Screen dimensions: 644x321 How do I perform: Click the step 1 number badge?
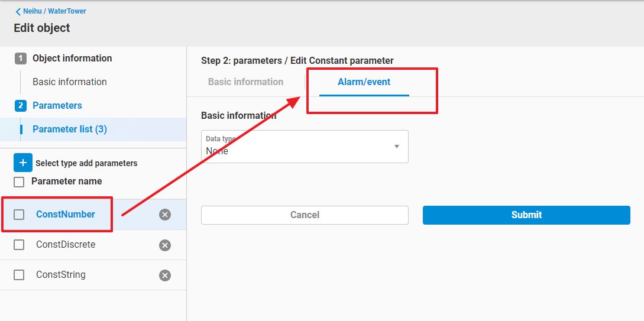[x=21, y=59]
